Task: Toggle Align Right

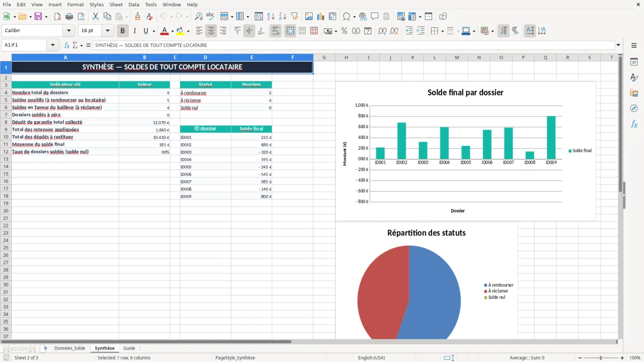Action: coord(223,31)
